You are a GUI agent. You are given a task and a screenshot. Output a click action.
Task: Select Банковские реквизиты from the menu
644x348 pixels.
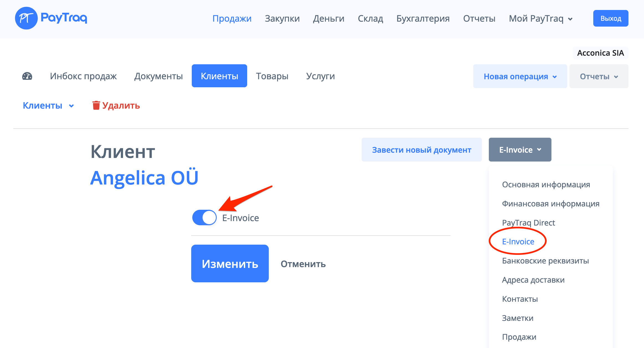click(x=545, y=261)
